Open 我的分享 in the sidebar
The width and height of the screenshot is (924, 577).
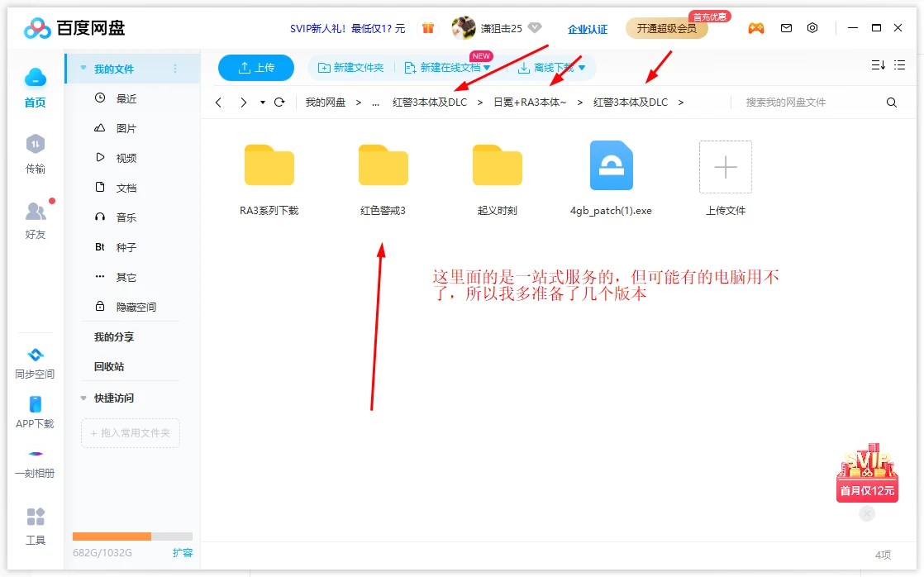coord(114,337)
